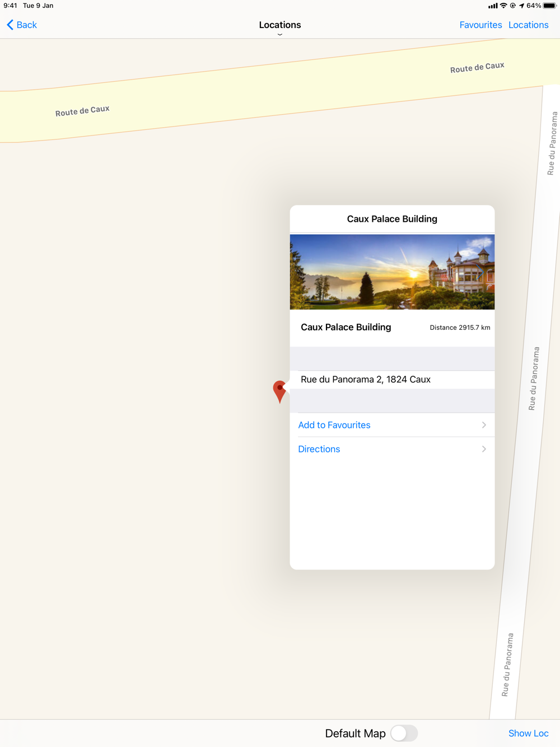Tap the location arrow status icon

click(521, 6)
